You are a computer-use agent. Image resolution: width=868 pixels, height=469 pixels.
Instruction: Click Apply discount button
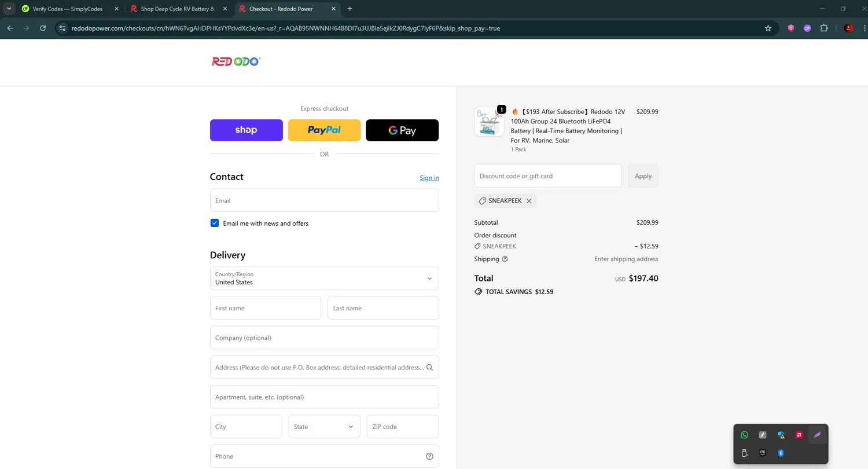[x=643, y=176]
